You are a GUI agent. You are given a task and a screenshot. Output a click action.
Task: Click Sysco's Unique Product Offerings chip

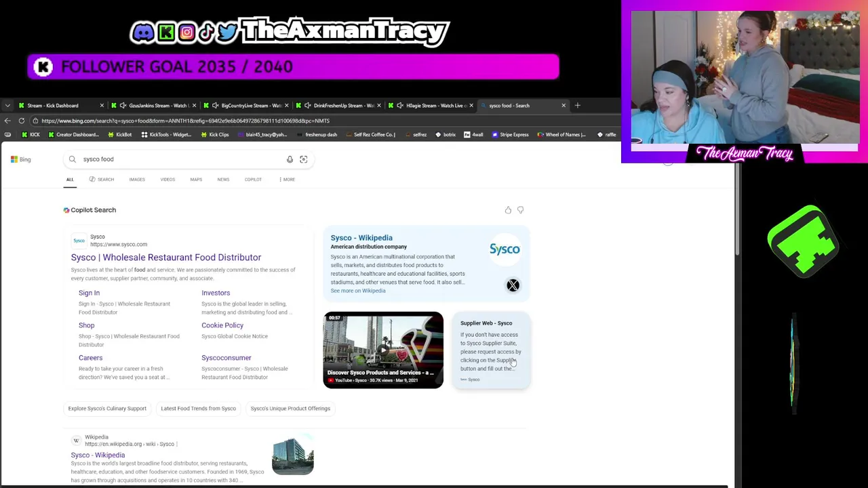tap(290, 409)
